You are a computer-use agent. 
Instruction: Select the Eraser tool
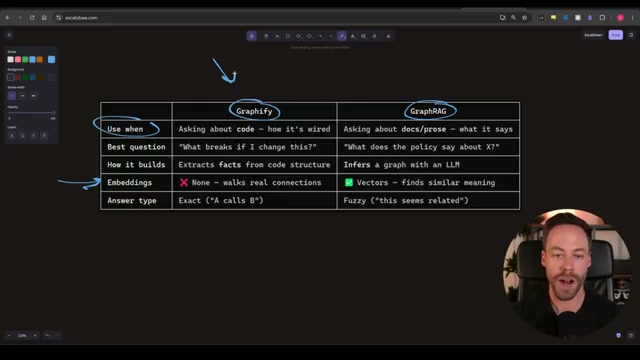point(374,36)
